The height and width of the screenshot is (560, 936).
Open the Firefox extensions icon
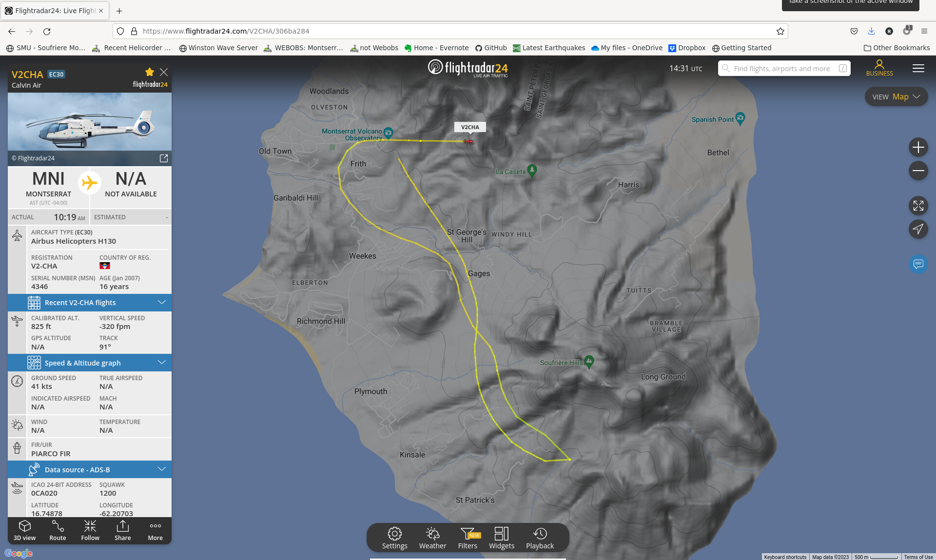click(907, 31)
